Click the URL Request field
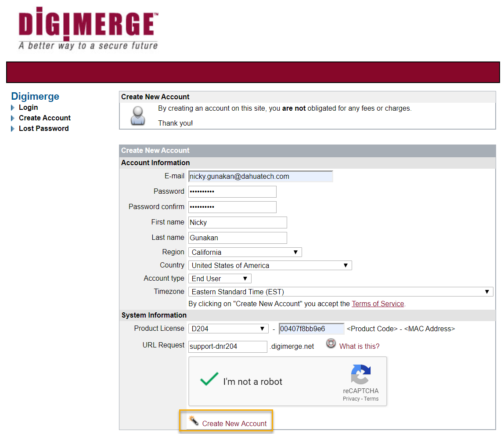The height and width of the screenshot is (434, 504). [227, 347]
